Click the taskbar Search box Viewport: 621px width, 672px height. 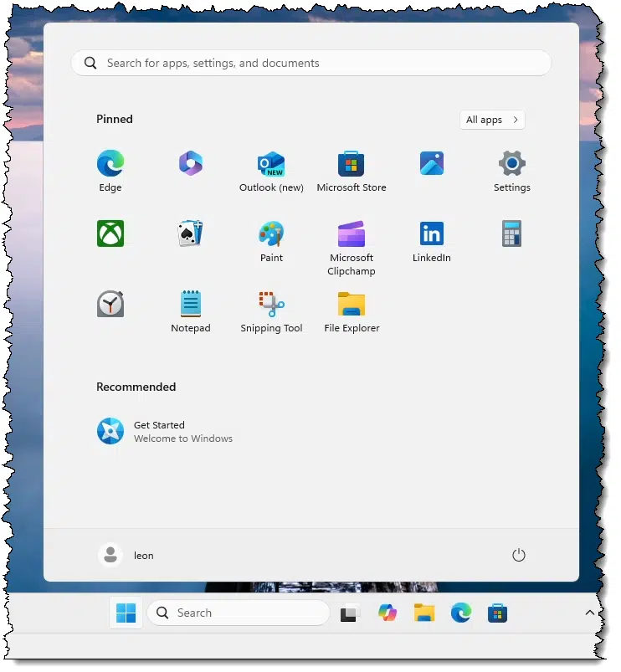tap(239, 613)
